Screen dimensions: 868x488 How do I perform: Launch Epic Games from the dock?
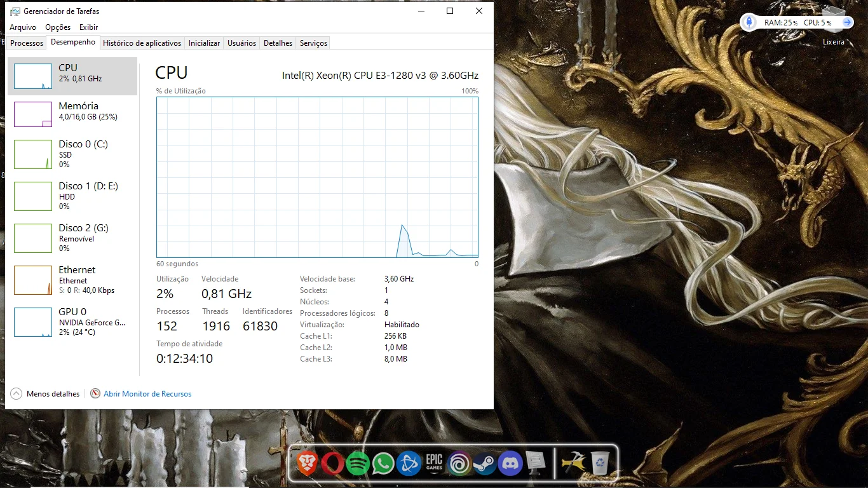[434, 463]
